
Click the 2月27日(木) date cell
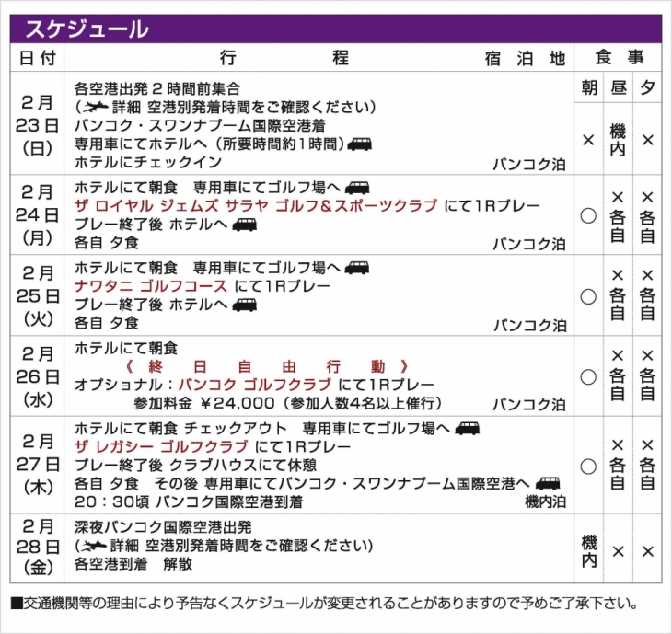tap(38, 464)
